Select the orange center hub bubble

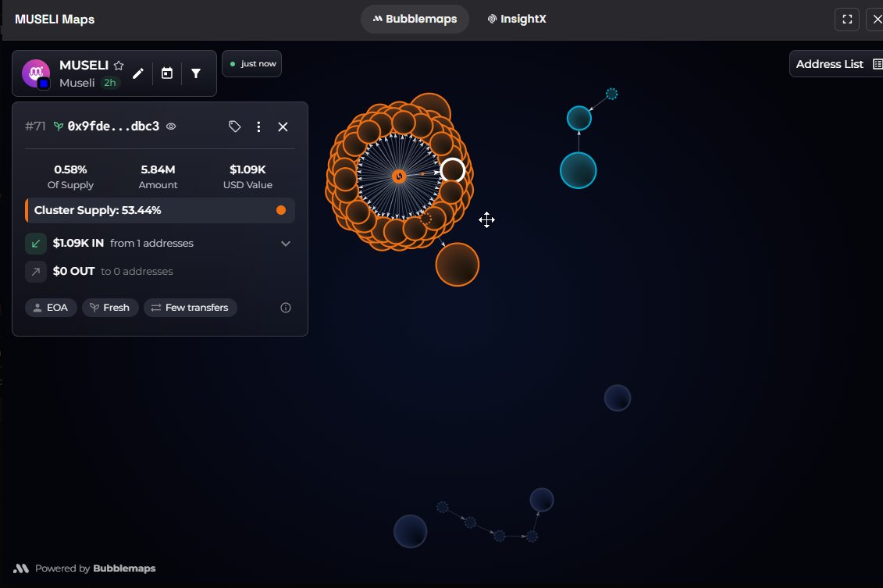tap(399, 176)
